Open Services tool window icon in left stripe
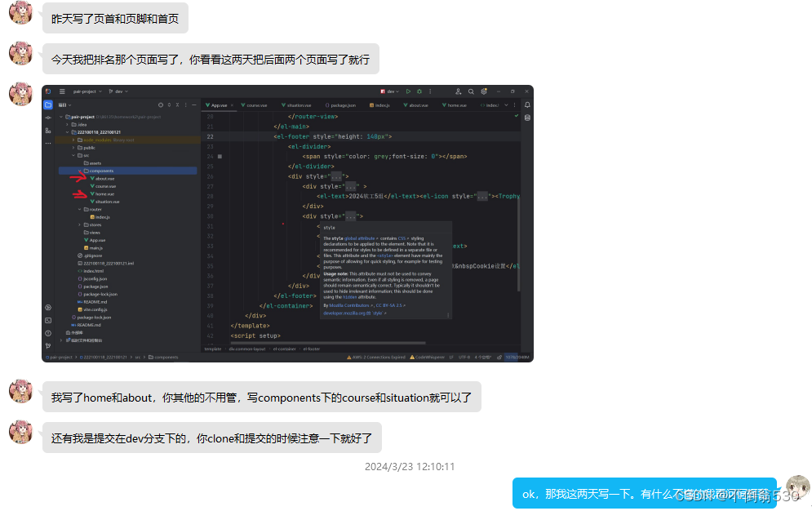This screenshot has width=812, height=511. tap(48, 308)
